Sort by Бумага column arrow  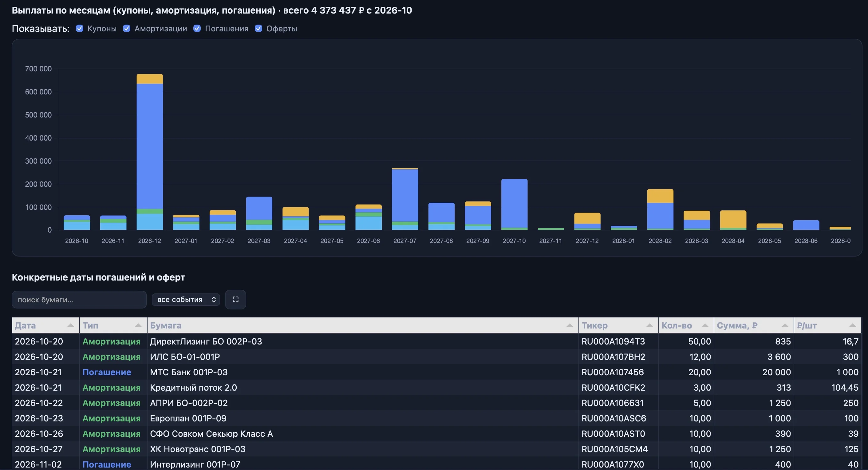pos(570,325)
